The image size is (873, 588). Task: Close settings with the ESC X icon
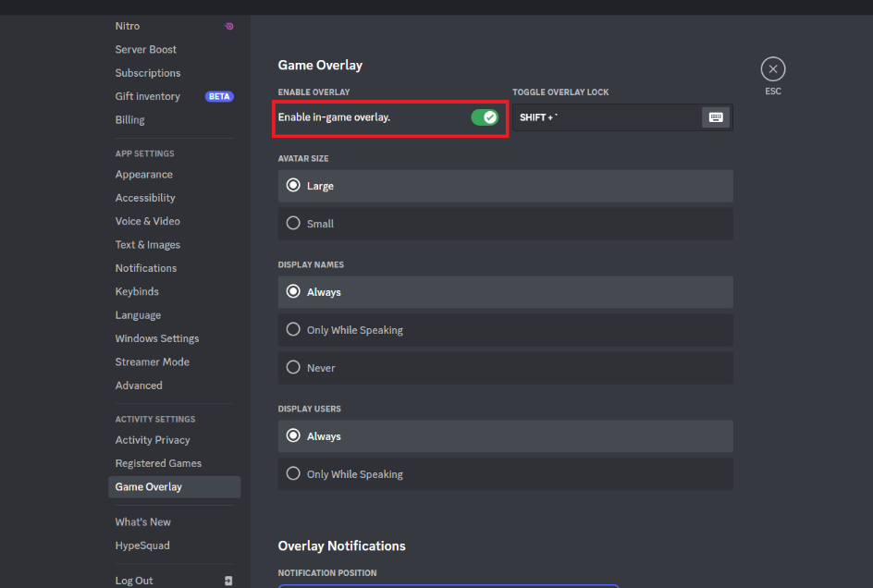click(773, 69)
